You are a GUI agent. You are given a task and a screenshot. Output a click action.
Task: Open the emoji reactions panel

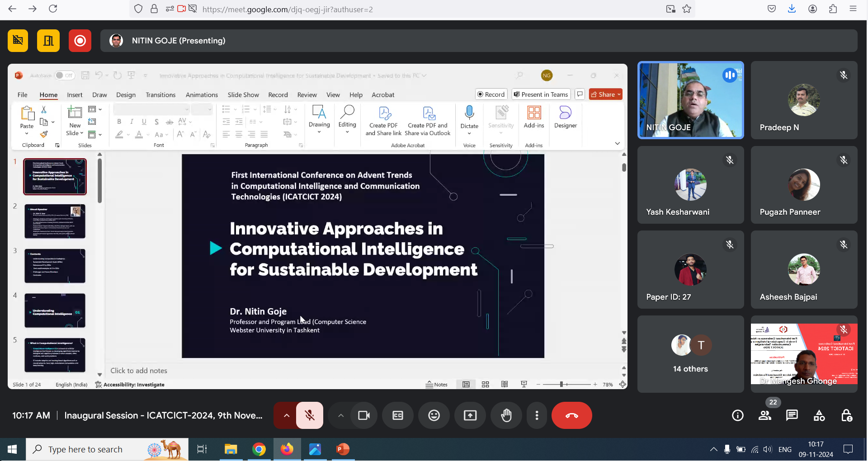pyautogui.click(x=434, y=415)
